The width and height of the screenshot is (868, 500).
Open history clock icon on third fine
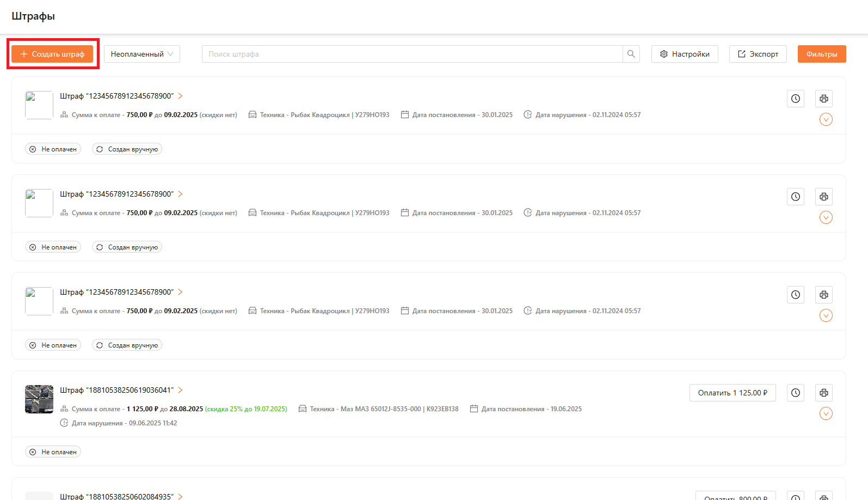pos(796,295)
